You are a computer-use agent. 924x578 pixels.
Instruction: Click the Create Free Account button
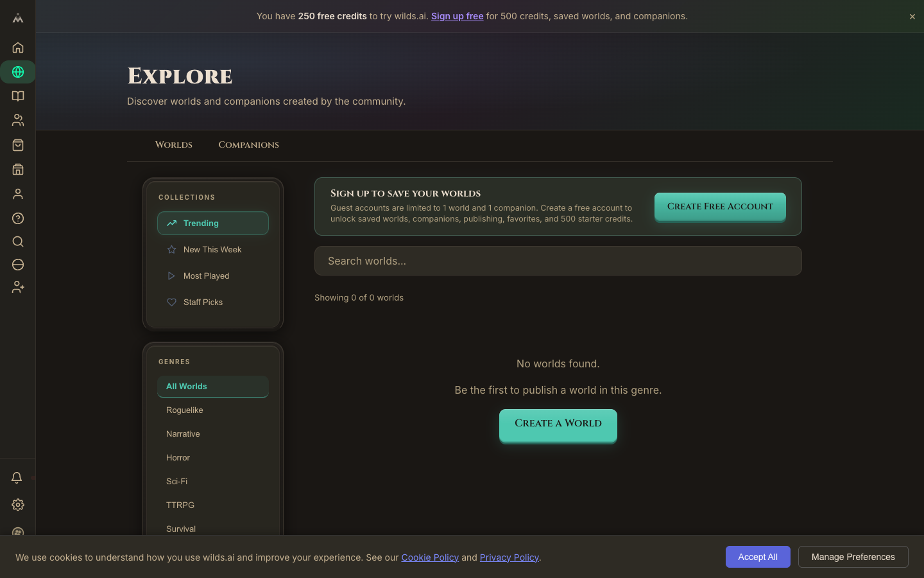point(720,207)
